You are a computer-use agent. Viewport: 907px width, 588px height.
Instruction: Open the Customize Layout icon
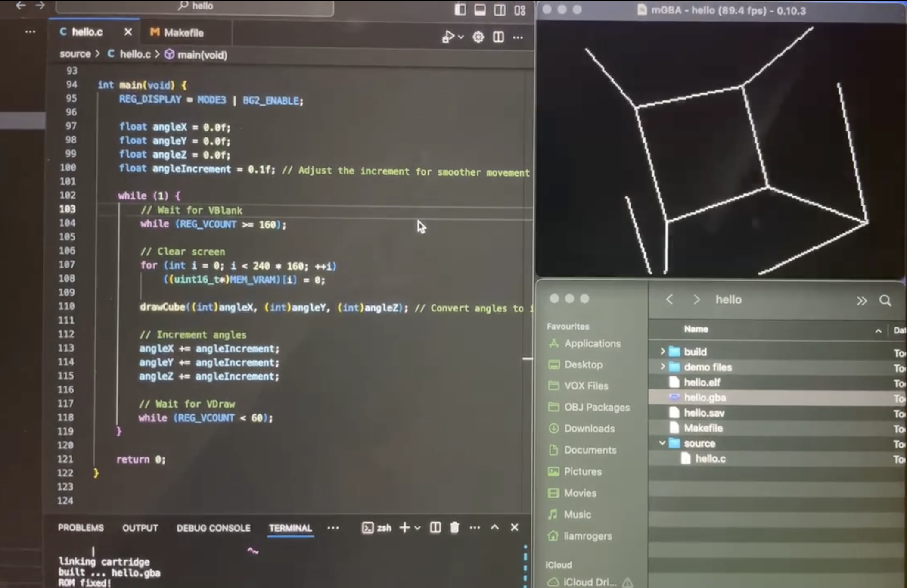point(520,10)
